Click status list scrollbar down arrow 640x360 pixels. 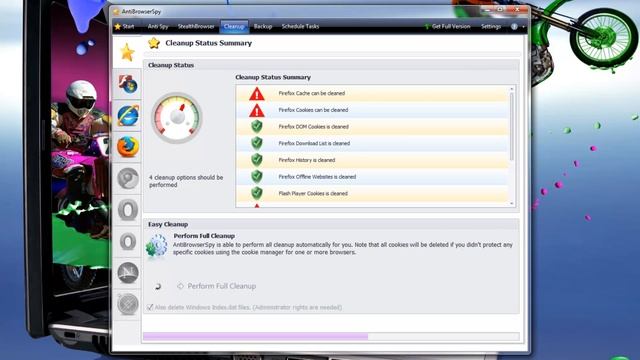(x=512, y=203)
